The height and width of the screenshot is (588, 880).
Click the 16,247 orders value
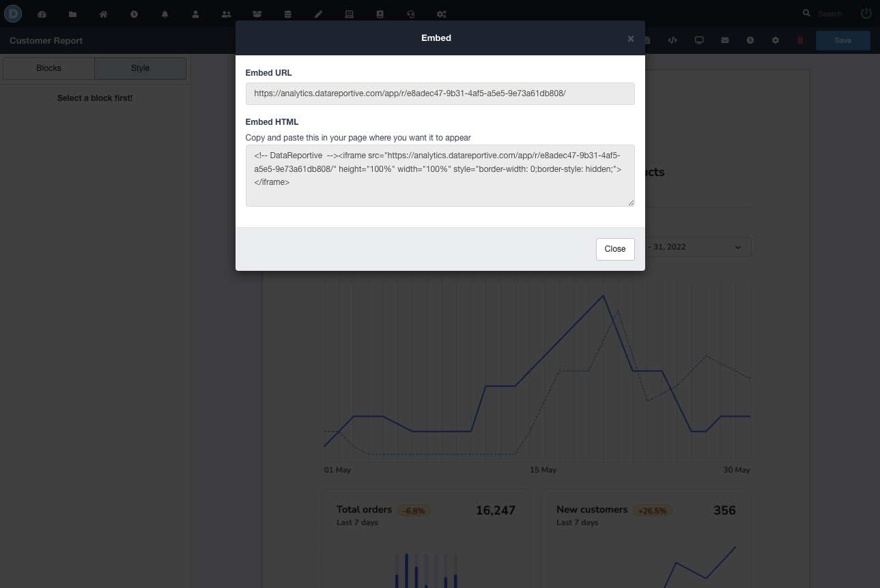point(496,510)
